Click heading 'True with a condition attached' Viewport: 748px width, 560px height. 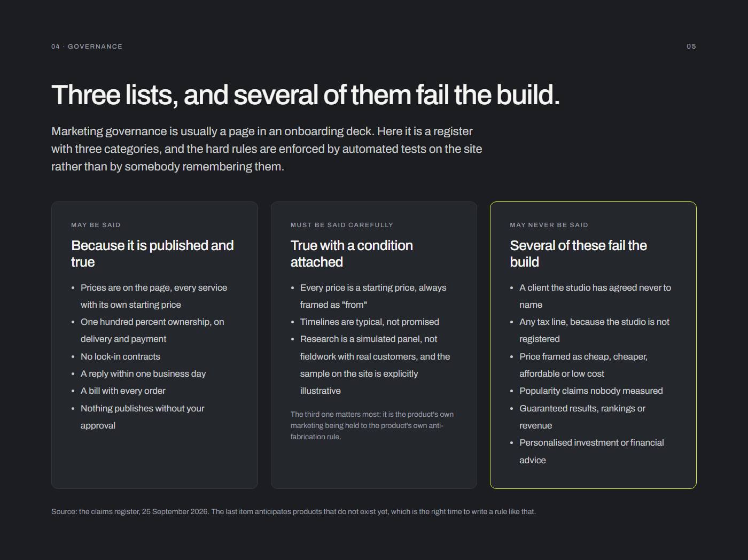pyautogui.click(x=352, y=254)
